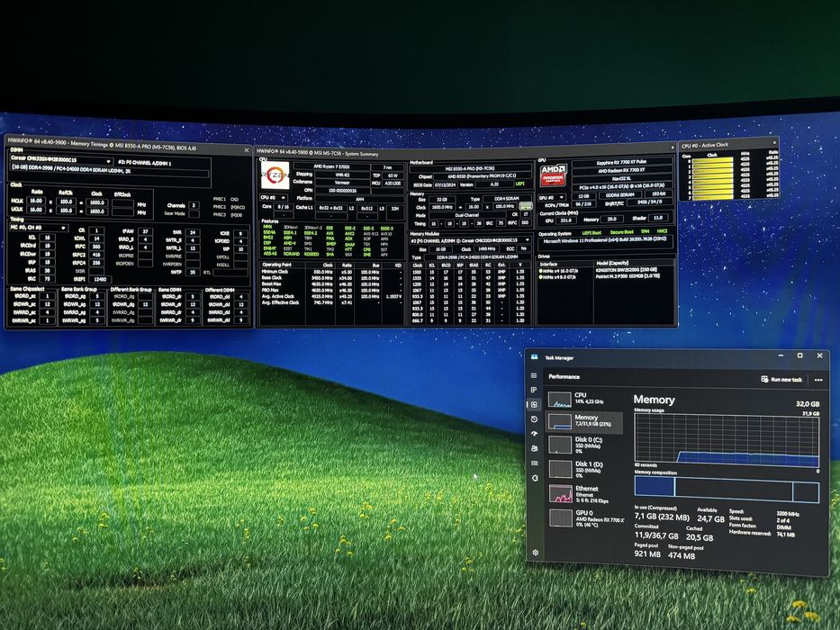Click the Task Manager app icon in title bar

[x=534, y=356]
